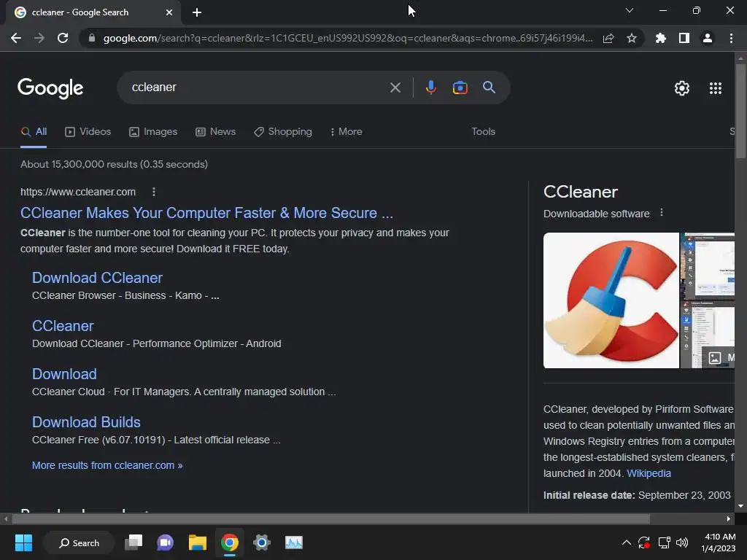Open options for ccleaner.com result
747x560 pixels.
(x=153, y=192)
